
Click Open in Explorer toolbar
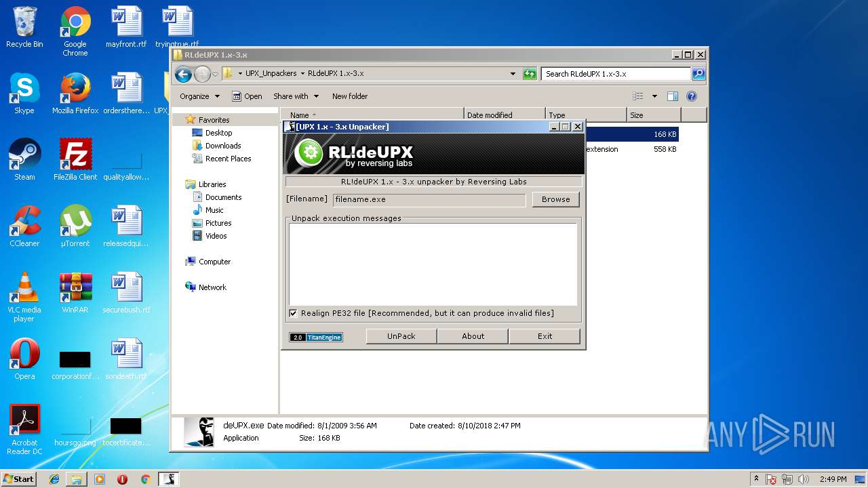247,96
